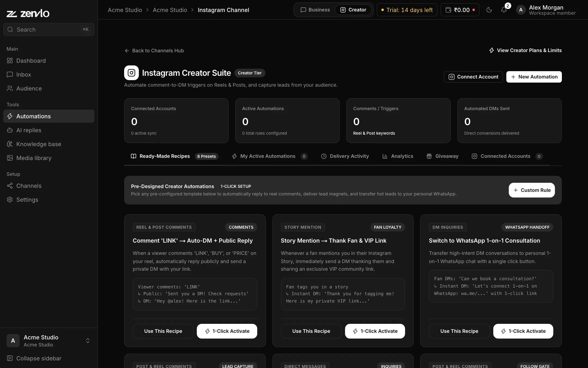Click the 8 Presets badge
Screen dimensions: 588x368
click(x=207, y=156)
